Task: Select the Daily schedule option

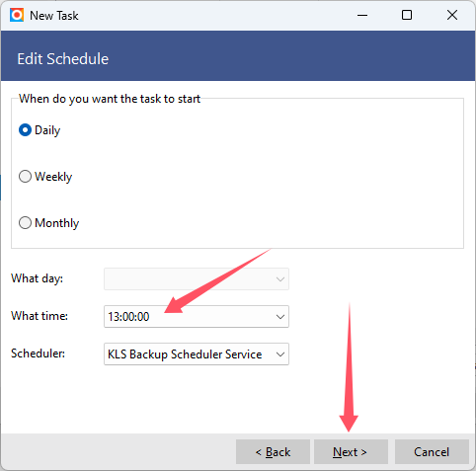Action: click(x=40, y=130)
